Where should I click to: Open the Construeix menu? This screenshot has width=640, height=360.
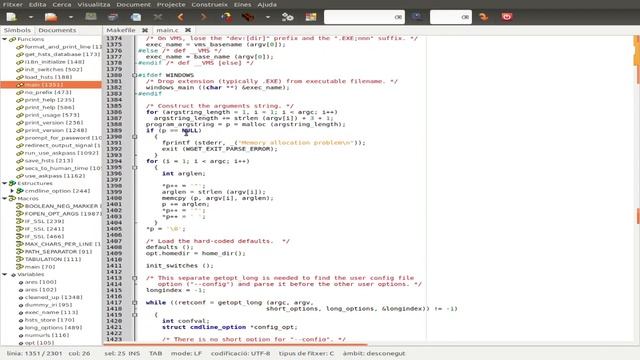click(x=209, y=4)
